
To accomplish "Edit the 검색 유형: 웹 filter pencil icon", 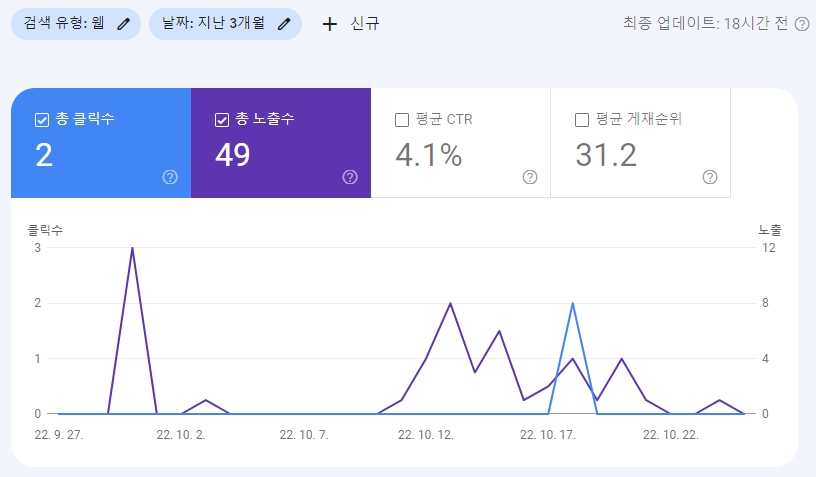I will (123, 24).
